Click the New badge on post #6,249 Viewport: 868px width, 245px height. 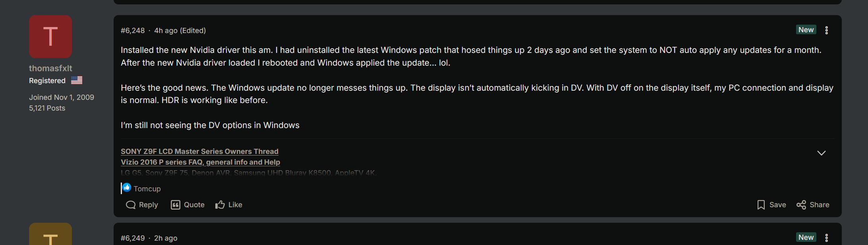pos(806,237)
